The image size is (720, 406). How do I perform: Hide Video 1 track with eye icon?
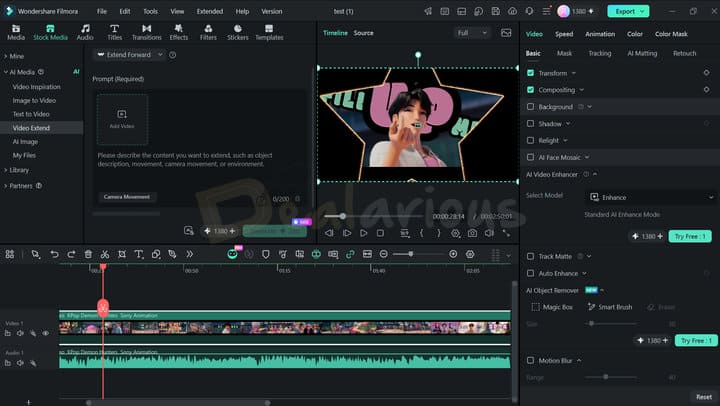[x=45, y=333]
